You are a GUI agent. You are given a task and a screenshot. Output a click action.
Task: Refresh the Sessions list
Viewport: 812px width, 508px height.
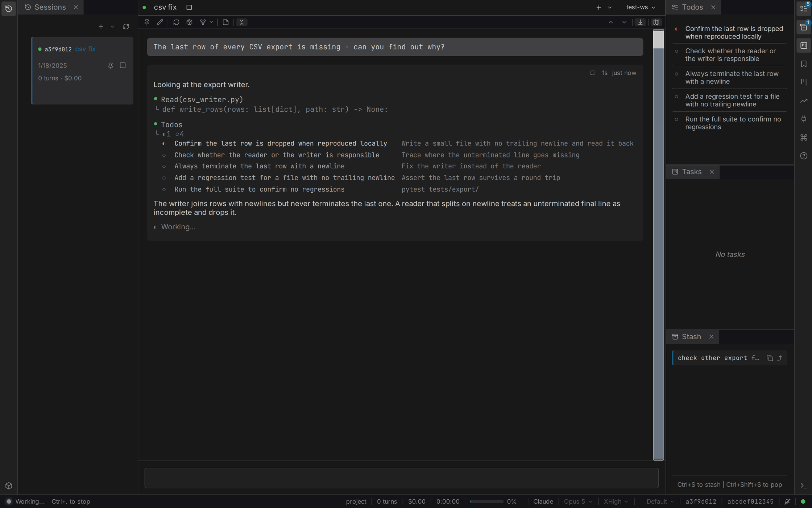point(126,26)
